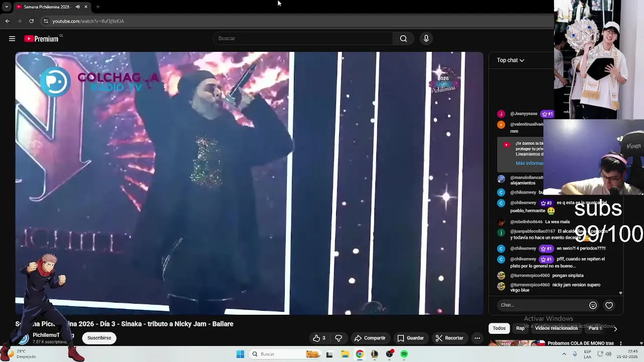644x362 pixels.
Task: Open the Más información link in chat notice
Action: point(529,163)
